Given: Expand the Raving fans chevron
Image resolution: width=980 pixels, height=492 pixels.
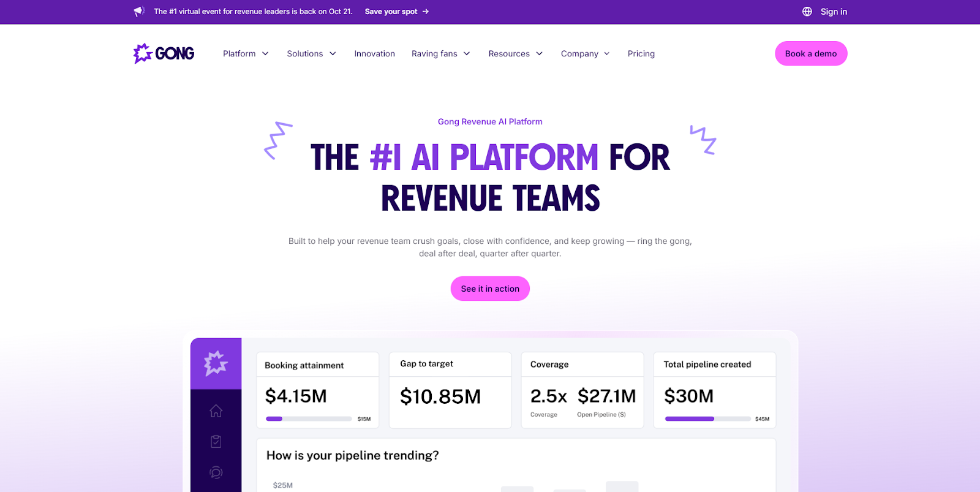Looking at the screenshot, I should [467, 54].
